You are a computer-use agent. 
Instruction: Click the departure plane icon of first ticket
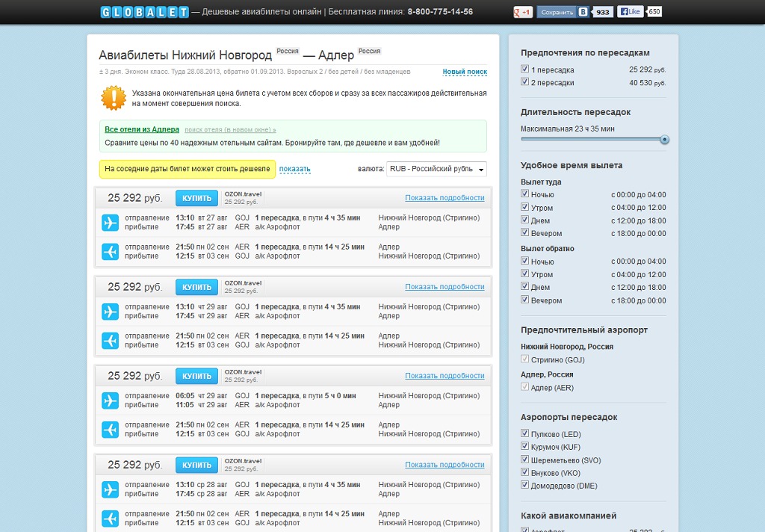111,223
